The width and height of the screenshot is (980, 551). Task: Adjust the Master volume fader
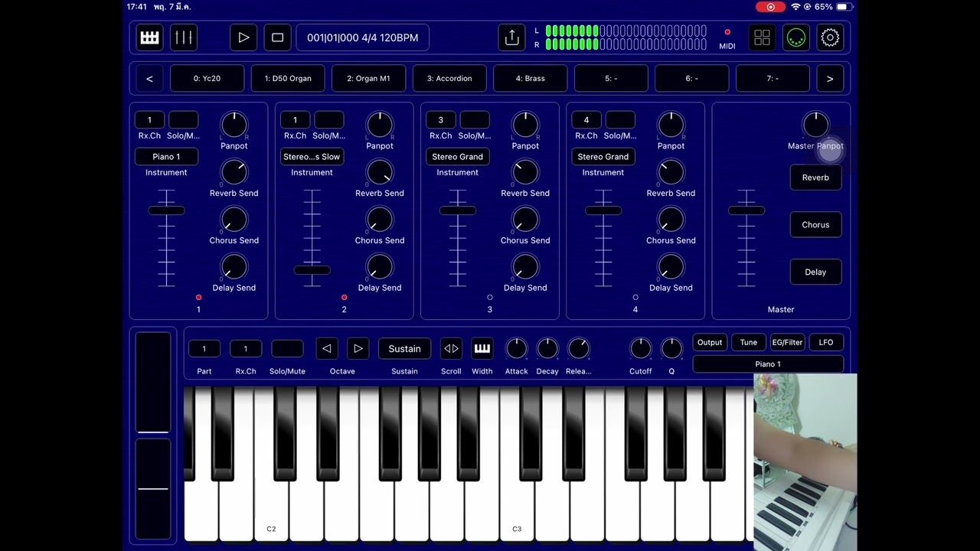click(746, 210)
